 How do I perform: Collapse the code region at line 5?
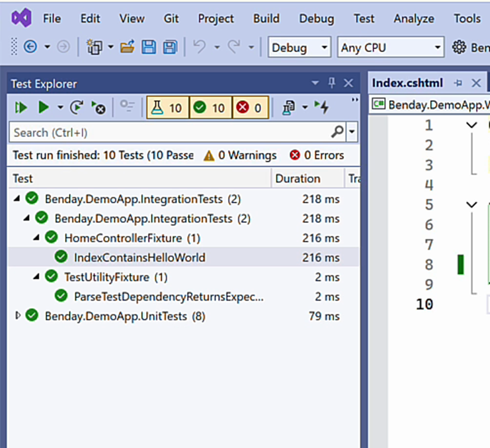[472, 204]
